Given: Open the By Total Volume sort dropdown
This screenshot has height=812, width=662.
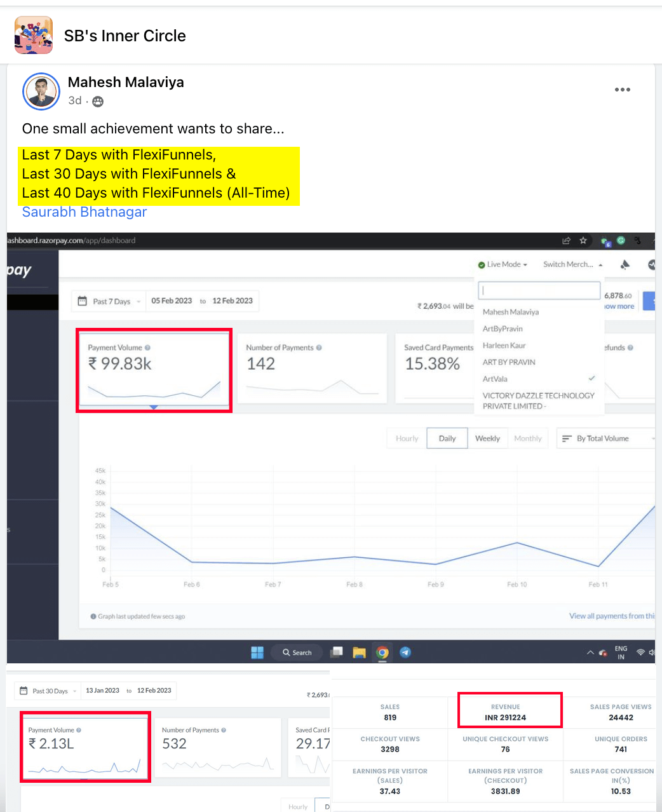Looking at the screenshot, I should tap(607, 438).
